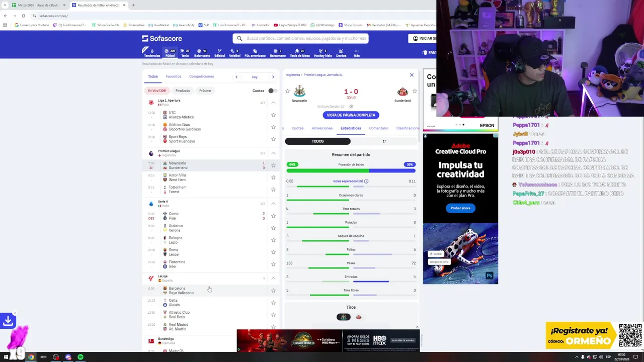This screenshot has height=362, width=644.
Task: Switch to the Marzo 2026 Hojas de cálculo tab
Action: 38,5
